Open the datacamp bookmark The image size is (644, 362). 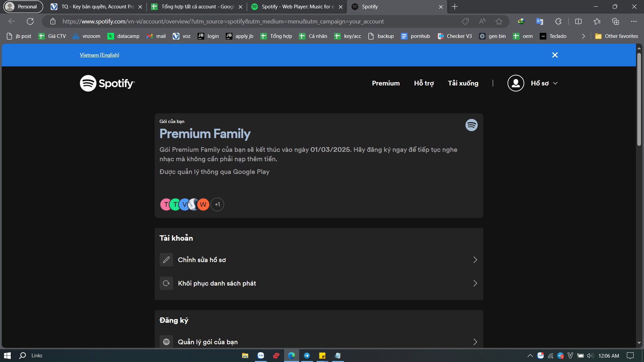(123, 36)
